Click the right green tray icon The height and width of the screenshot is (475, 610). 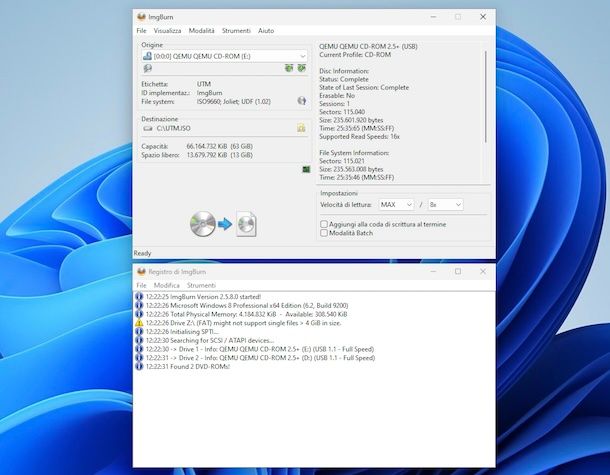click(301, 69)
